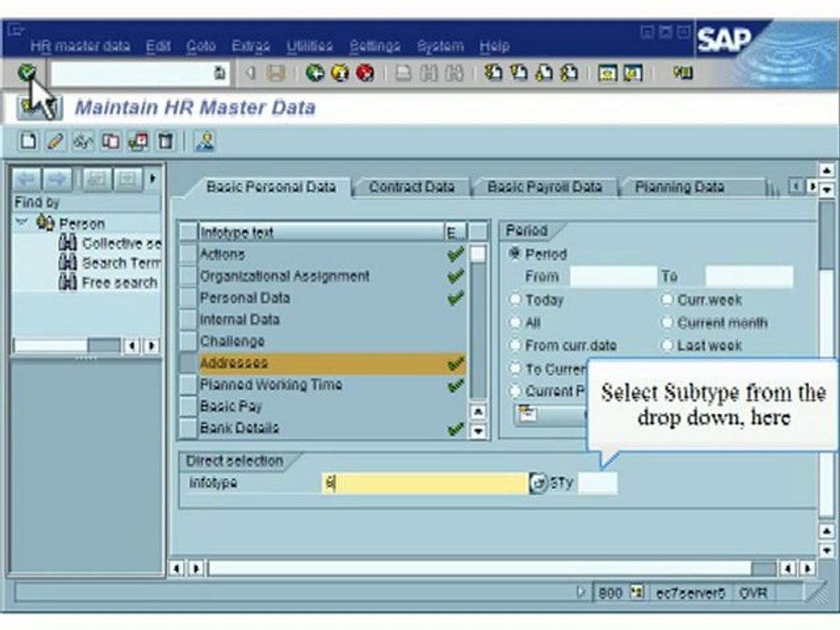The image size is (840, 630).
Task: Open the Extras menu
Action: pyautogui.click(x=251, y=46)
